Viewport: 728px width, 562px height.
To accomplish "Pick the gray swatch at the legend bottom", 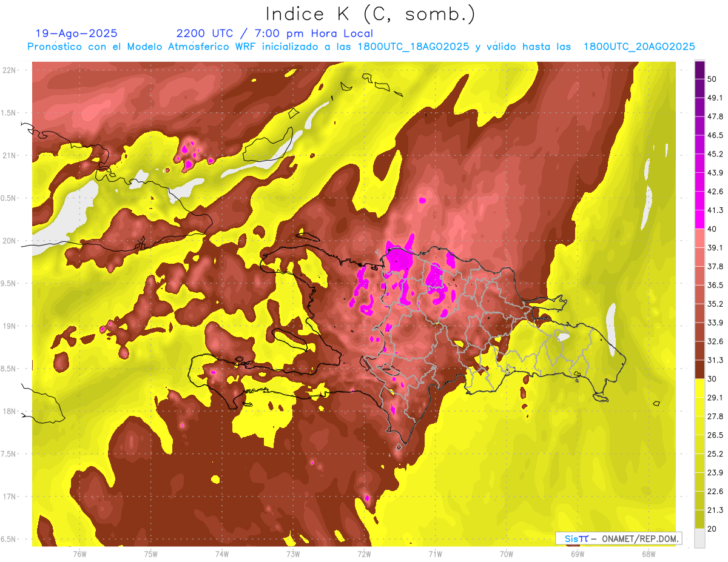I will tap(699, 538).
